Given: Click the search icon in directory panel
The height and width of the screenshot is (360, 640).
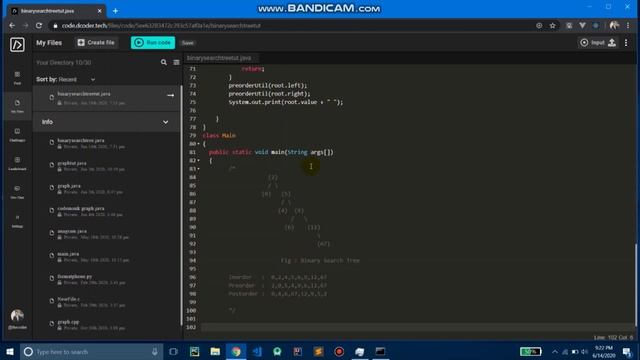Looking at the screenshot, I should coord(164,62).
